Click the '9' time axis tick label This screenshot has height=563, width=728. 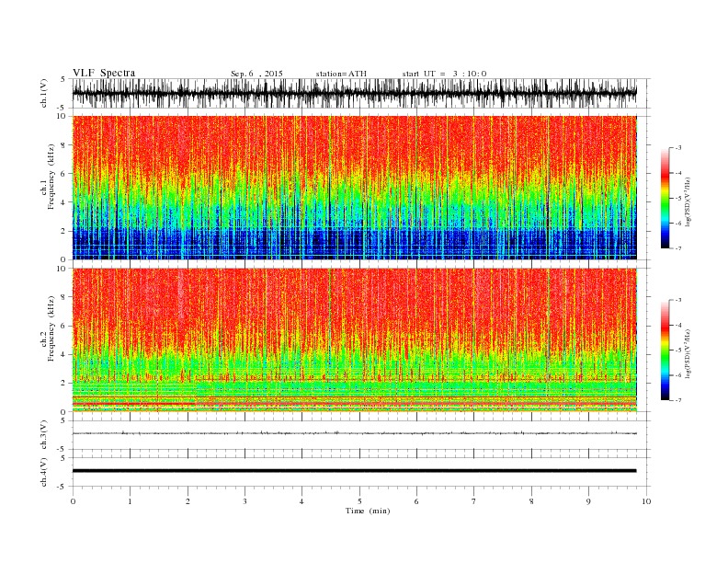coord(588,501)
